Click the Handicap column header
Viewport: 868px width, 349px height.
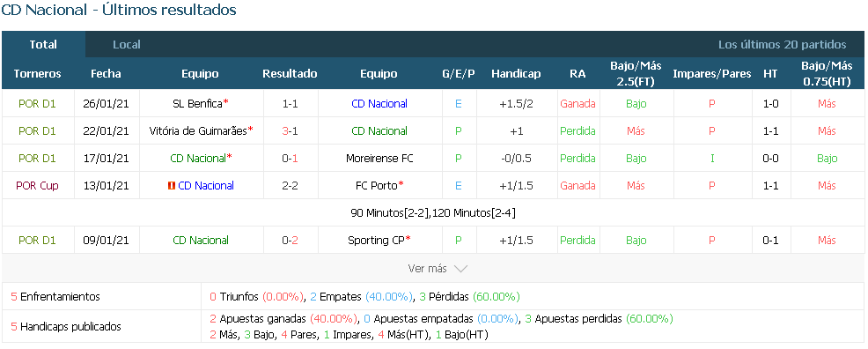[516, 74]
